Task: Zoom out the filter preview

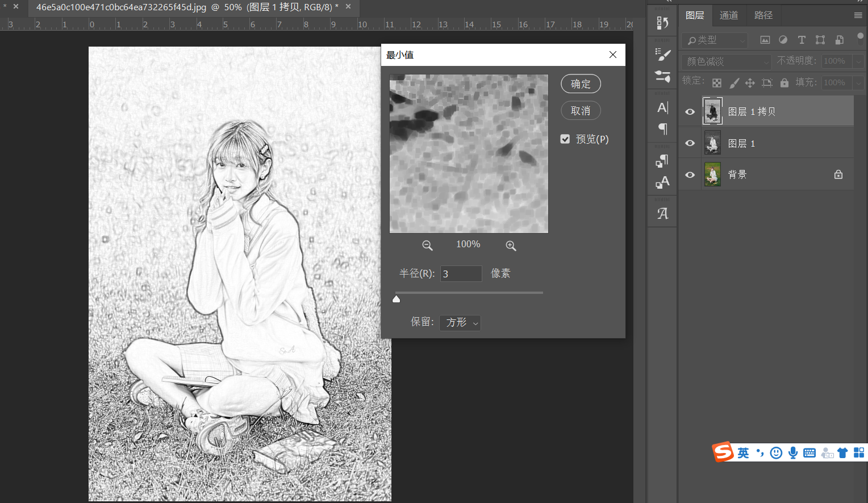Action: [x=427, y=246]
